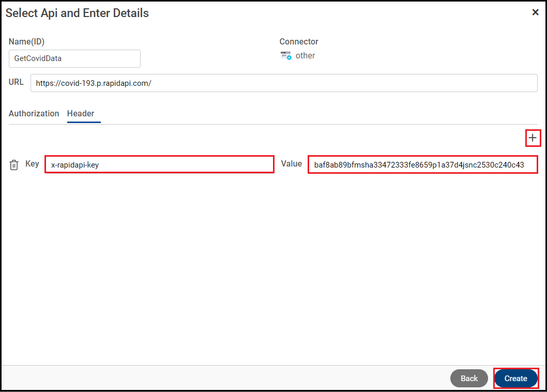Close the Select Api dialog

535,12
